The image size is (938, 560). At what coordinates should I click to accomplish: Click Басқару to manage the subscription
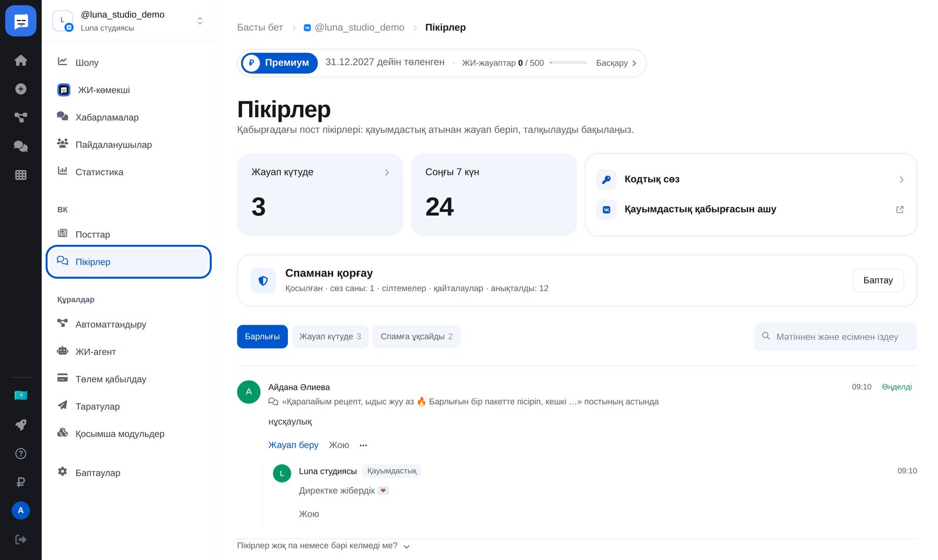(616, 63)
